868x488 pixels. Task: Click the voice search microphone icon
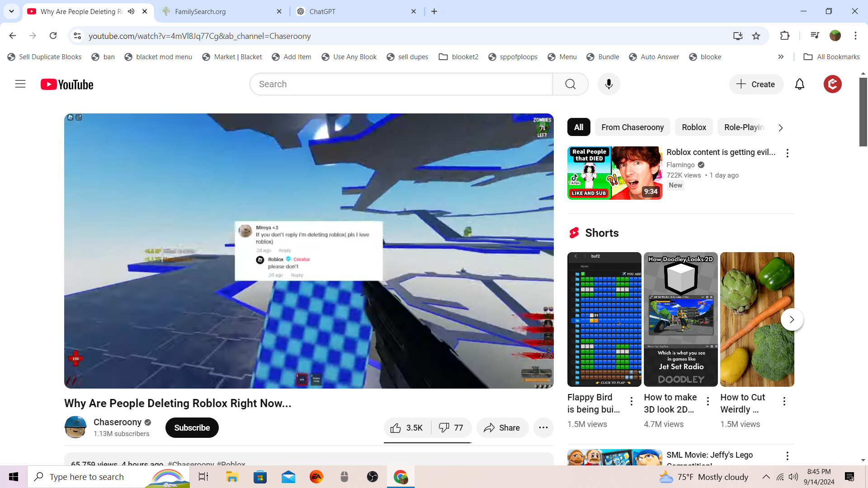pos(609,84)
